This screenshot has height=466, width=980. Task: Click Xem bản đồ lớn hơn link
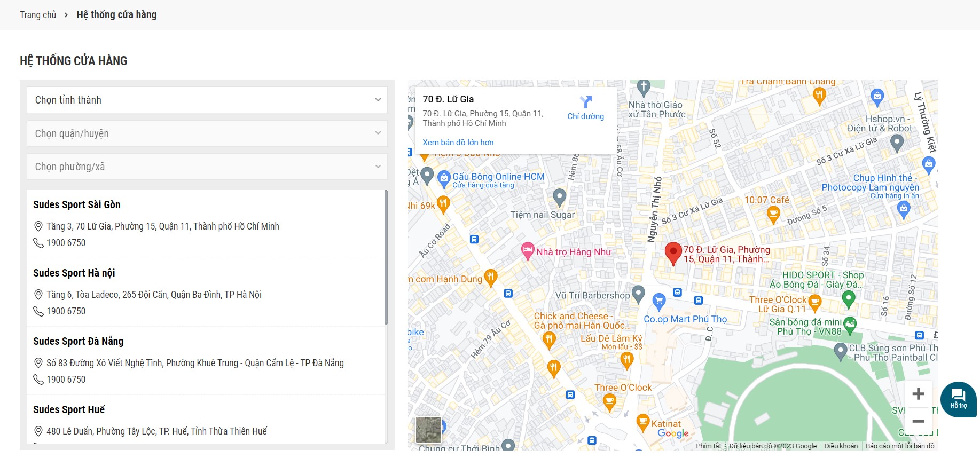click(458, 143)
